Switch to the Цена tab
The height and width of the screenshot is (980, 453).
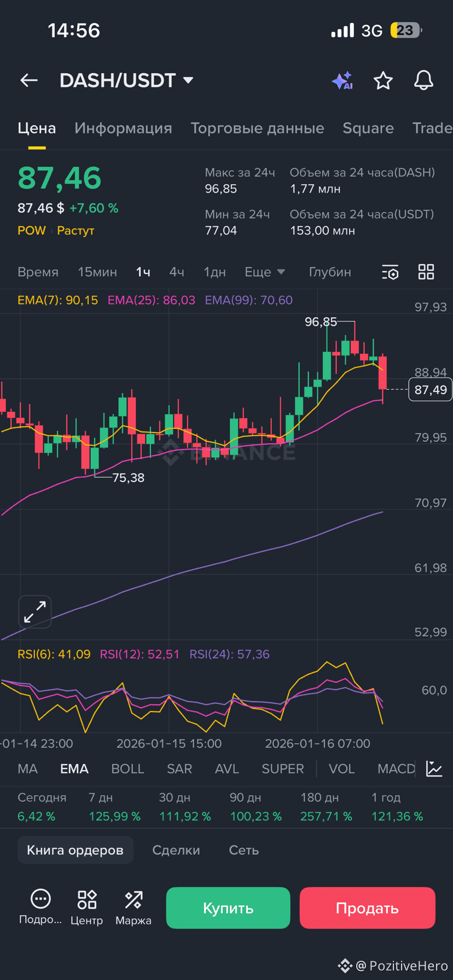point(37,128)
